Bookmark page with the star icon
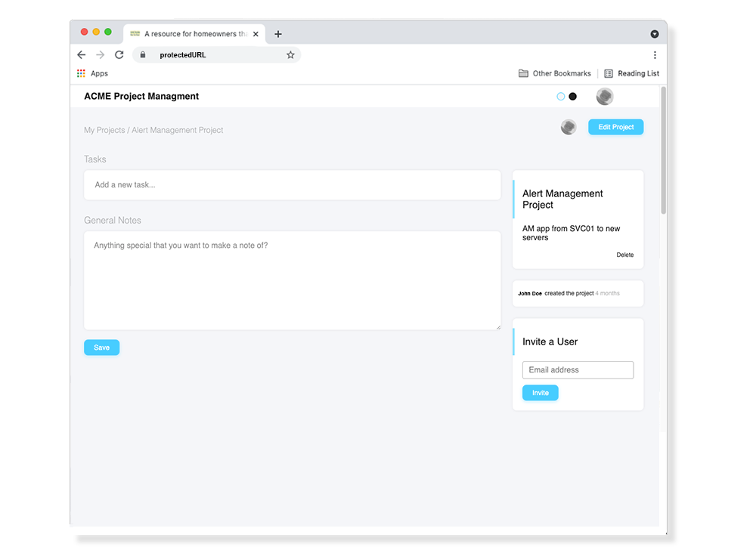 [x=290, y=55]
